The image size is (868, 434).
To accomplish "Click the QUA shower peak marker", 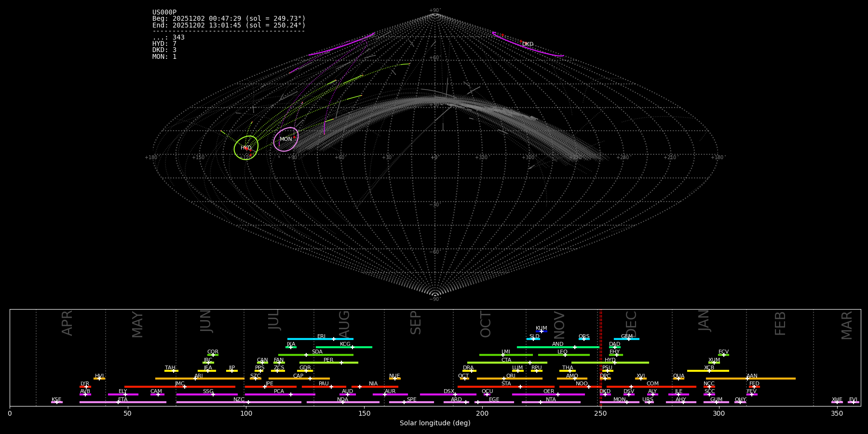I will [x=678, y=379].
